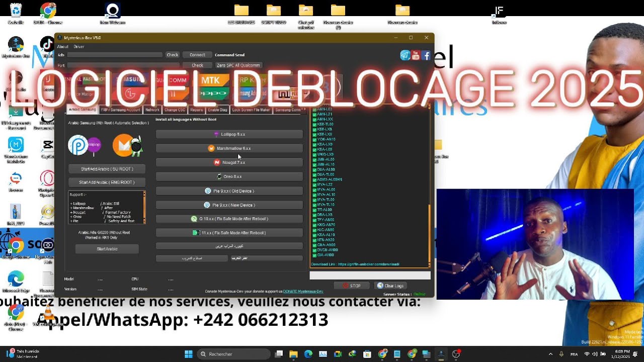Viewport: 644px width, 362px height.
Task: Toggle the check mark beside KKG-AN70
Action: coord(314,225)
